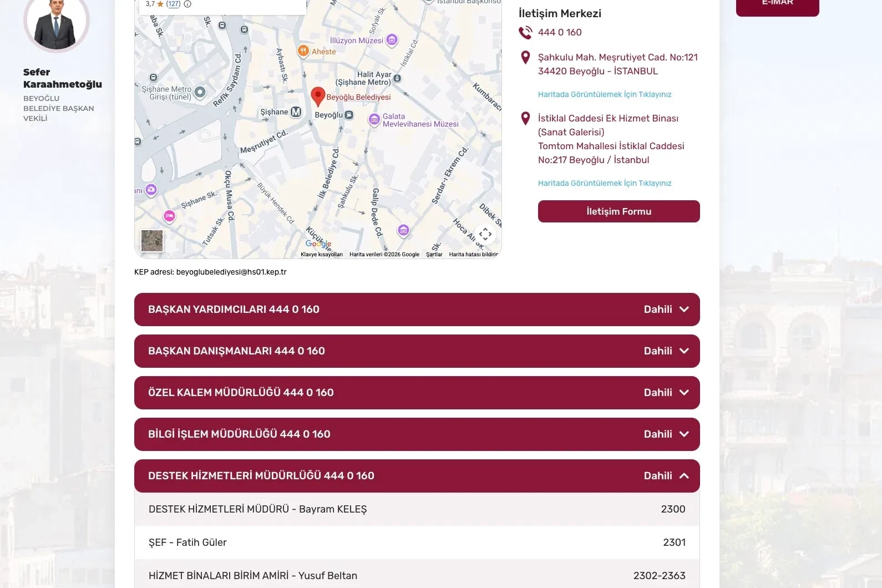Click the phone icon beside 444 0 160
Image resolution: width=882 pixels, height=588 pixels.
coord(525,33)
